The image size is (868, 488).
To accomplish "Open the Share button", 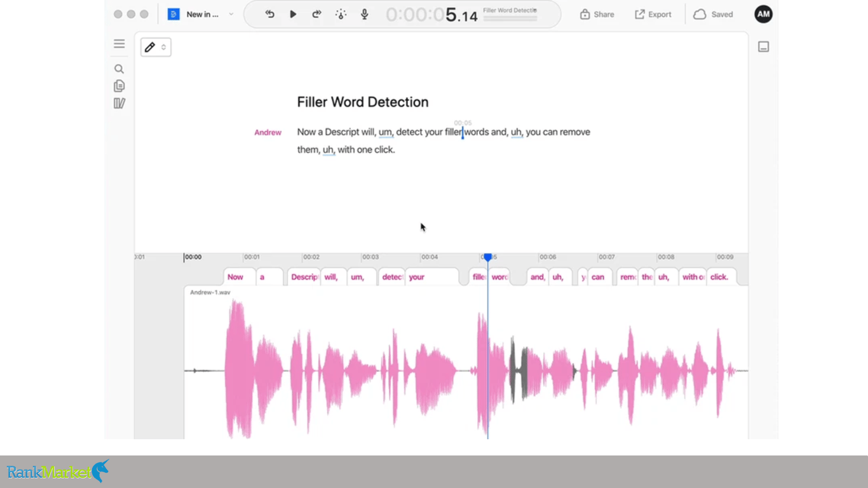I will point(597,14).
